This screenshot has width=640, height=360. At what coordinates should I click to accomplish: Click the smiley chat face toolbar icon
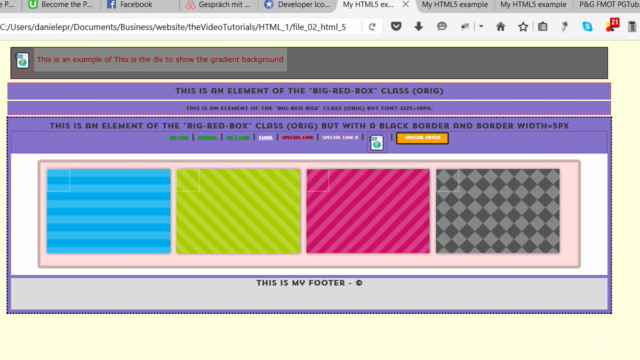click(442, 27)
